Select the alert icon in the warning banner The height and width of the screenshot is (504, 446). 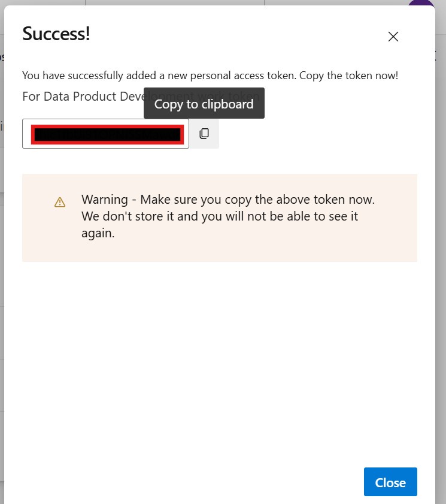click(x=60, y=201)
